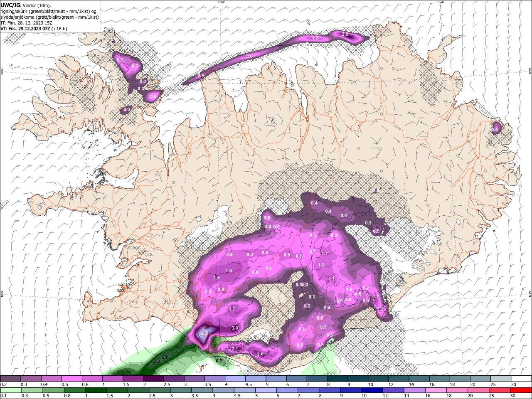Click the 2.1 value along the south coast
Image resolution: width=532 pixels, height=399 pixels.
point(235,349)
